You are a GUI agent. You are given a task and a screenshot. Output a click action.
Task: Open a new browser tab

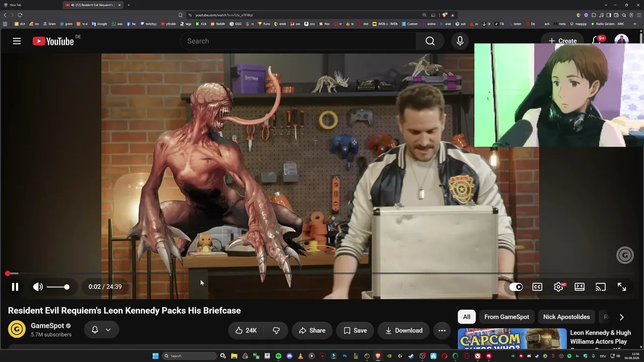(x=129, y=5)
